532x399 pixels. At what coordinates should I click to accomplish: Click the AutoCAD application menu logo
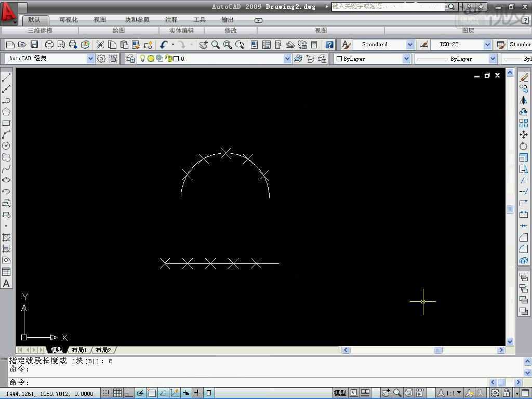8,13
